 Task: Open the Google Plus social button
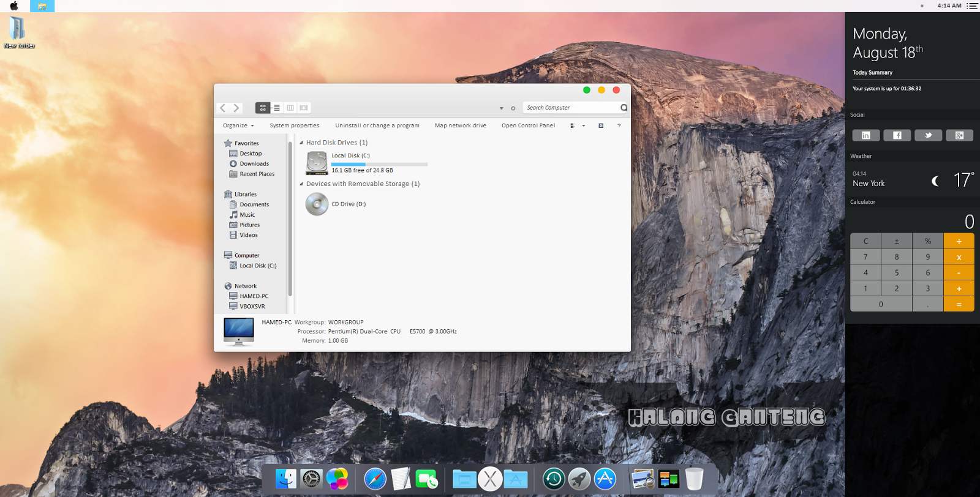point(960,135)
